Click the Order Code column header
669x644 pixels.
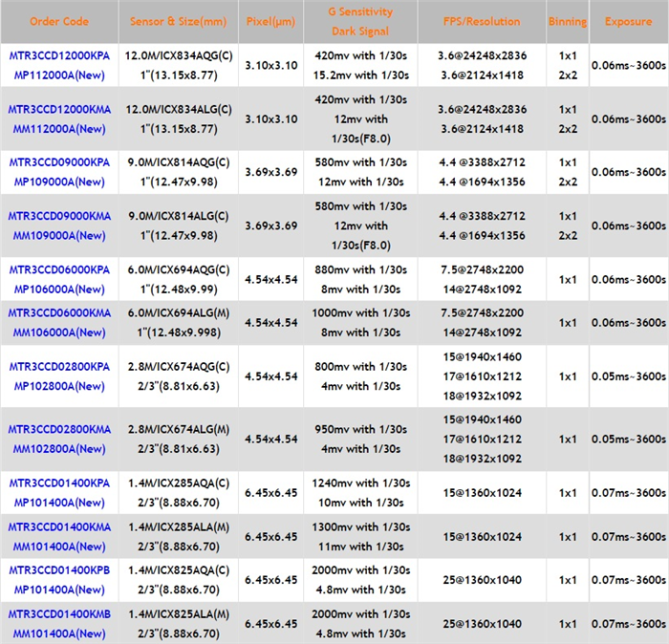click(59, 21)
